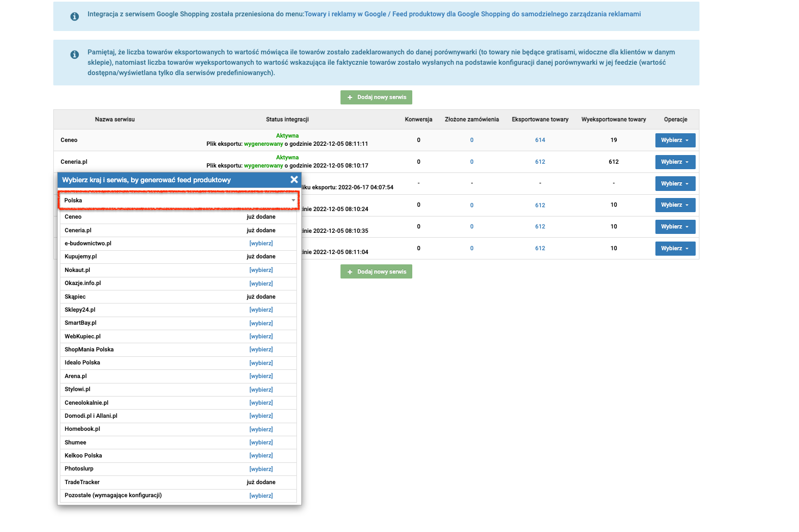Click Skąpiec row in popup list
799x532 pixels.
coord(178,296)
